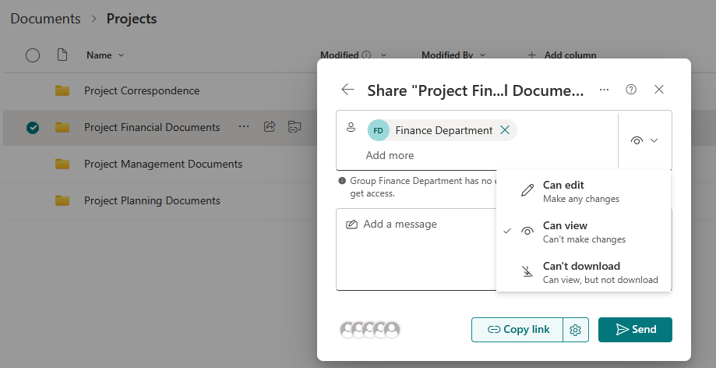Choose the Can view permission

pos(584,232)
